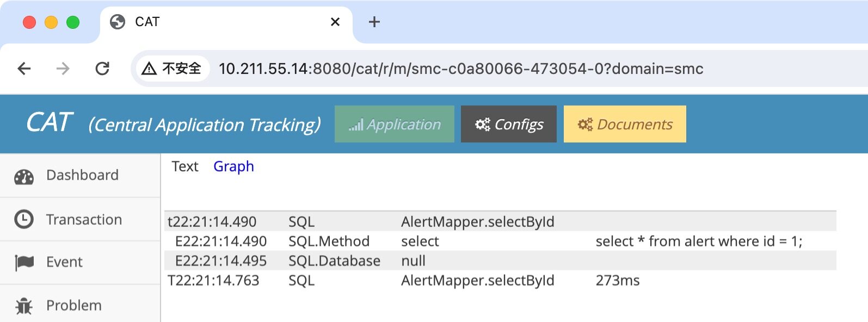The image size is (868, 322).
Task: Click the 'select' name cell
Action: [420, 242]
